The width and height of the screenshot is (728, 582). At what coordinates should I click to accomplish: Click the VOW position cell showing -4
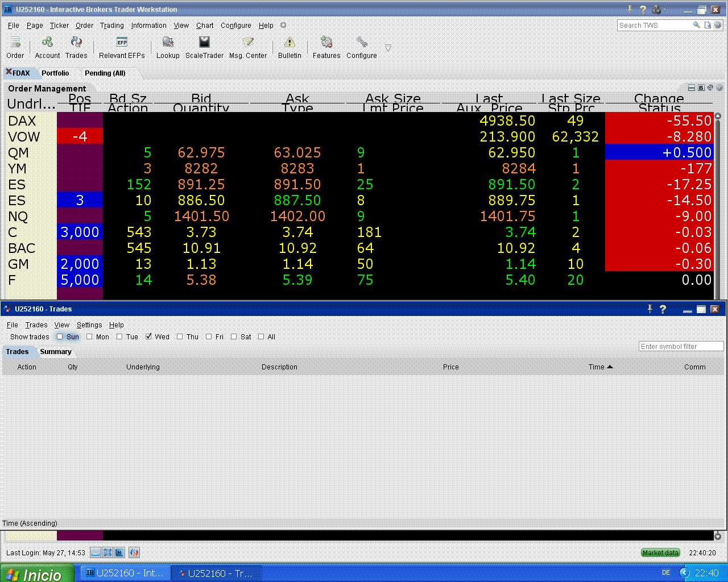click(80, 136)
